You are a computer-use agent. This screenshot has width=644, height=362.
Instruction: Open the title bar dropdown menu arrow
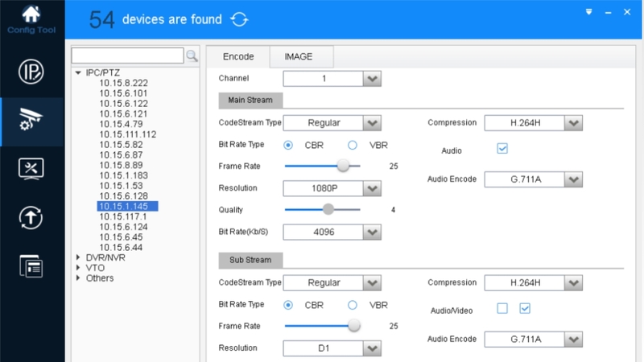pos(589,12)
